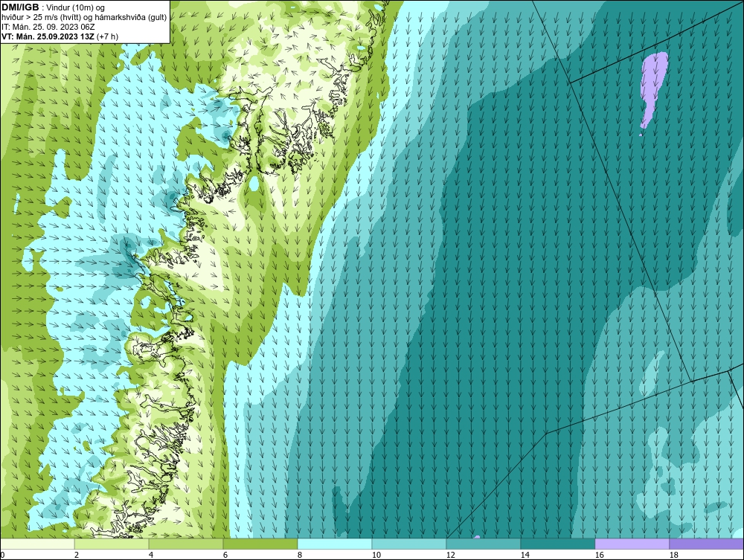This screenshot has width=744, height=560.
Task: Click the 14–16 m/s dark teal legend swatch
Action: [x=557, y=544]
